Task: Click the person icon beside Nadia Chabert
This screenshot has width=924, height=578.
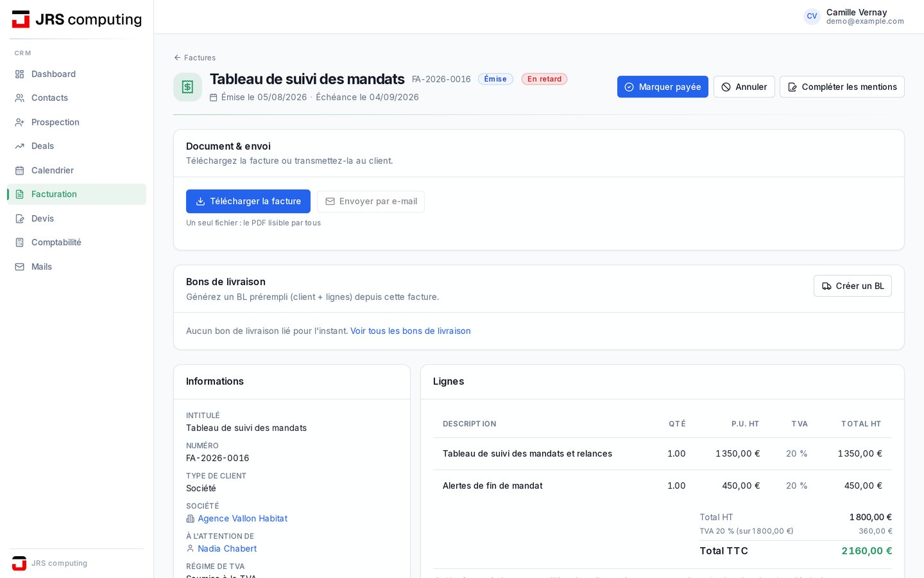Action: coord(190,548)
